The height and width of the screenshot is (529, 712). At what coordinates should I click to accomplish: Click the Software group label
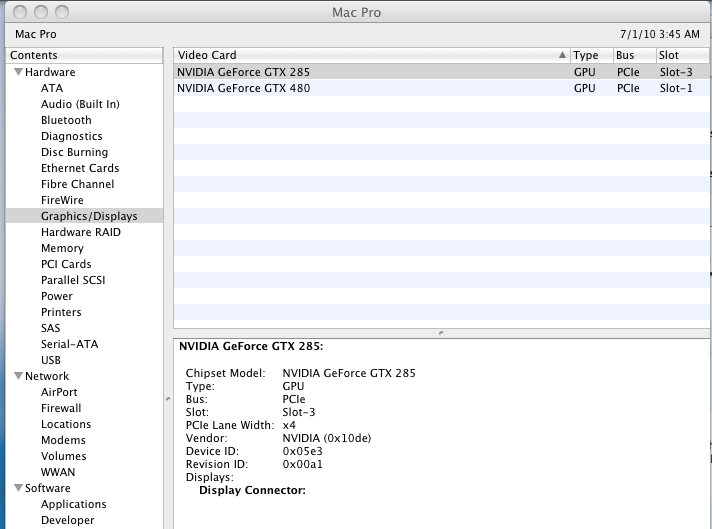tap(48, 488)
